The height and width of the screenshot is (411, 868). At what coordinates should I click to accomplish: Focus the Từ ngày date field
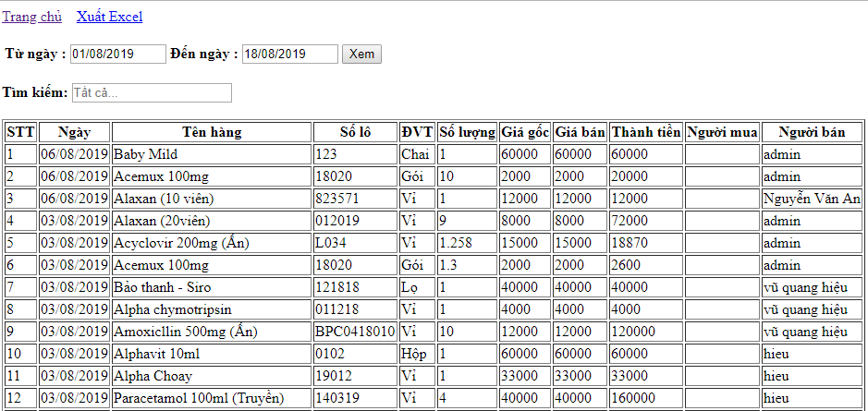click(x=118, y=54)
